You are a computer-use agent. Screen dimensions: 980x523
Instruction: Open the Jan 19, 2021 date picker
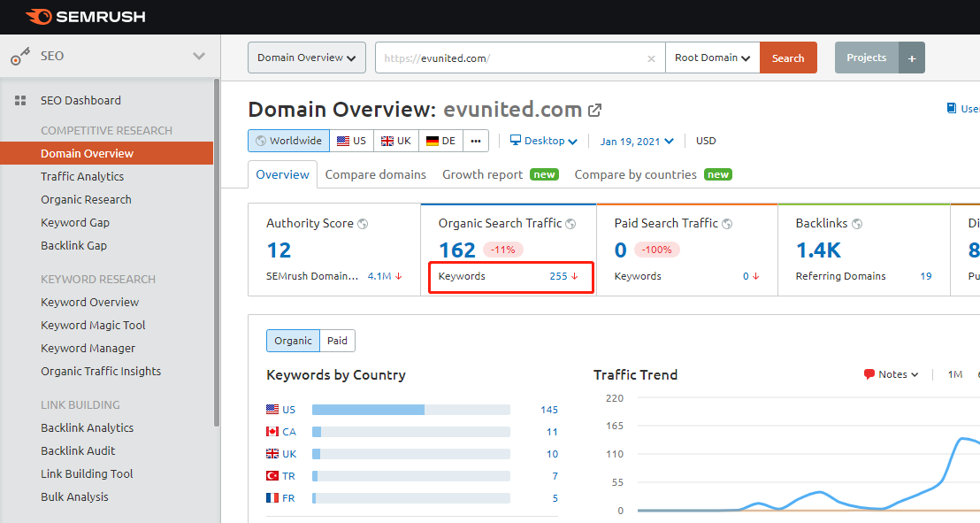click(636, 141)
